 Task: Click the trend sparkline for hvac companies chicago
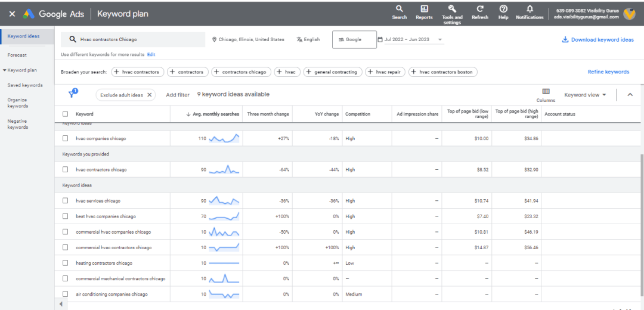point(224,138)
